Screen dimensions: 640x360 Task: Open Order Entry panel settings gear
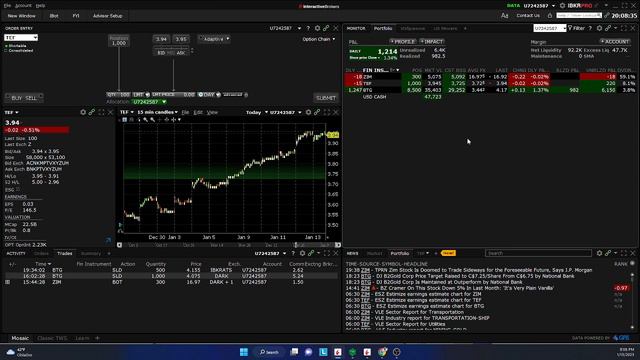317,28
